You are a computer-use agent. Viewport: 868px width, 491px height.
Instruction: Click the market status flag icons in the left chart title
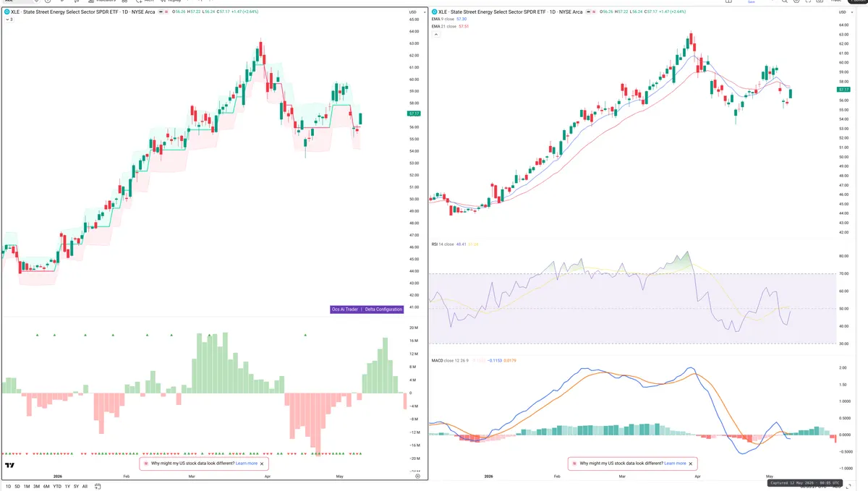click(163, 12)
